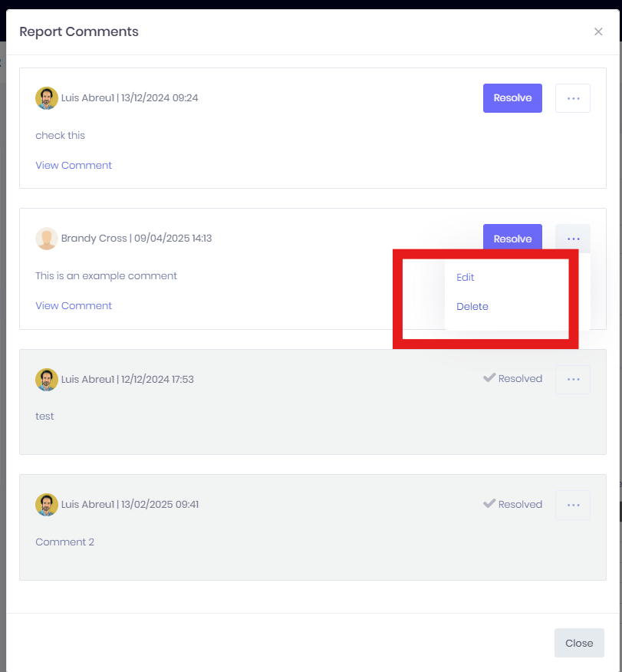622x672 pixels.
Task: Click the Resolved checkmark on the 'test' comment
Action: 489,377
